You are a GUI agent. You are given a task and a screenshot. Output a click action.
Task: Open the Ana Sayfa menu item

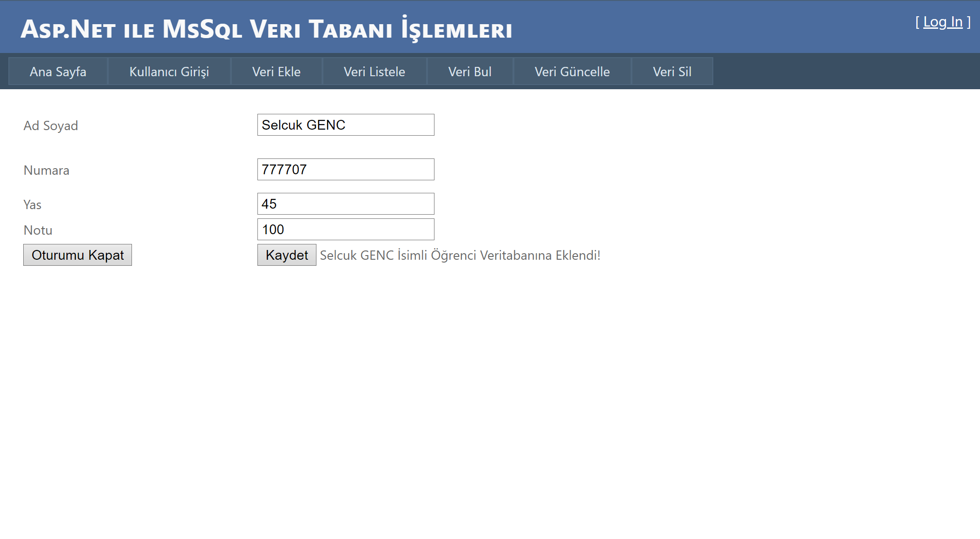tap(58, 72)
